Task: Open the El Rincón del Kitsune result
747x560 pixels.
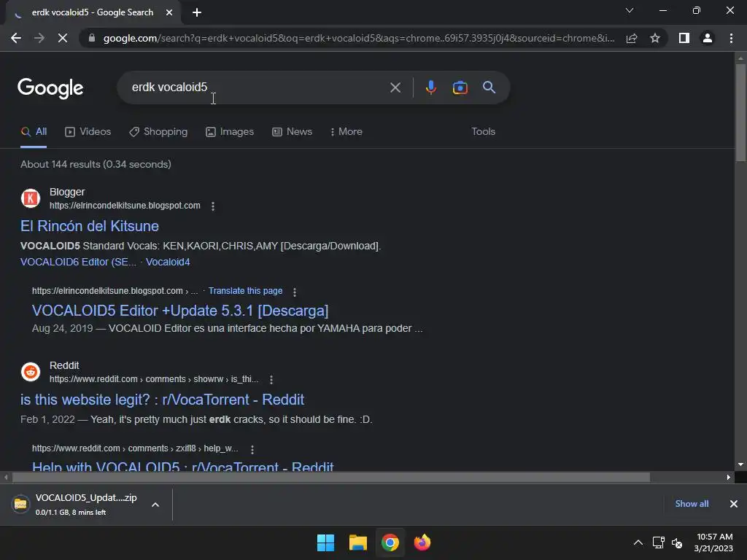Action: point(90,226)
